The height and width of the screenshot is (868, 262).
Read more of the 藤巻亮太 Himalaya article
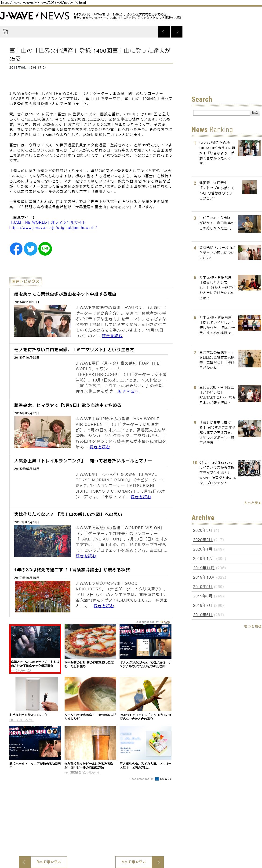100,447
